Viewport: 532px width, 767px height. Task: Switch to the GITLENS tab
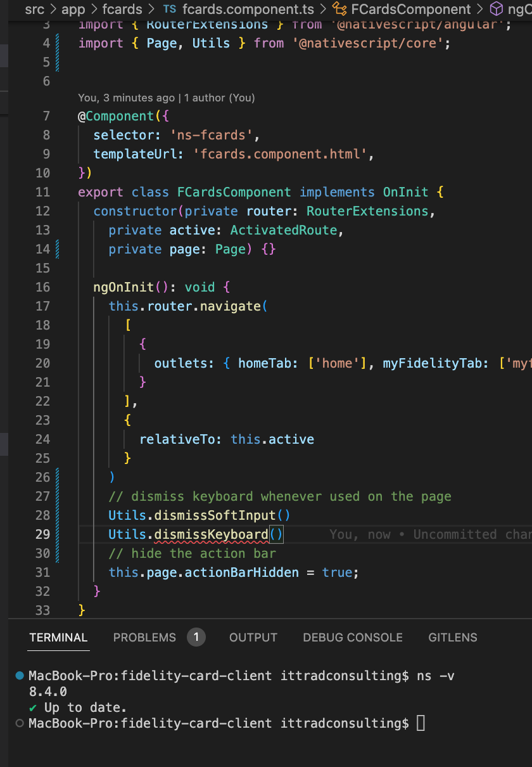tap(452, 638)
